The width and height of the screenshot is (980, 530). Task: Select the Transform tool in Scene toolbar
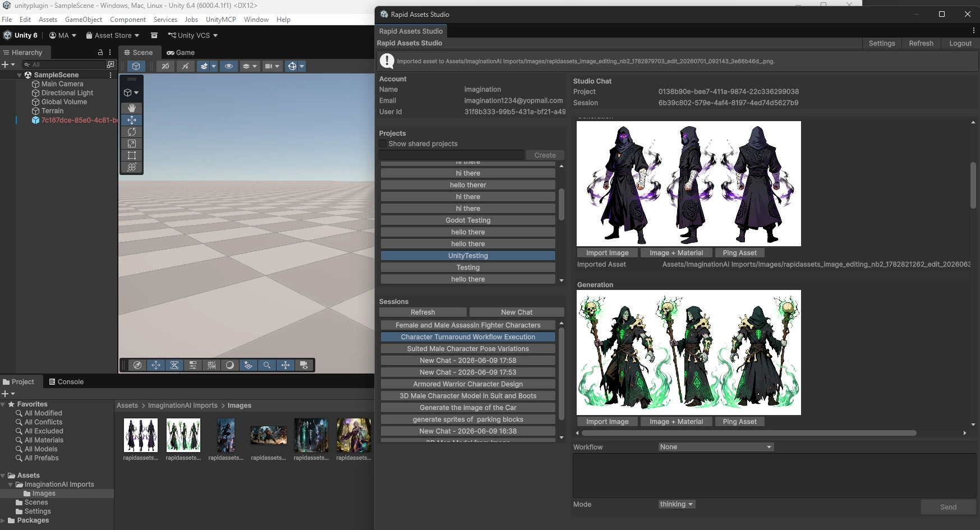[132, 167]
